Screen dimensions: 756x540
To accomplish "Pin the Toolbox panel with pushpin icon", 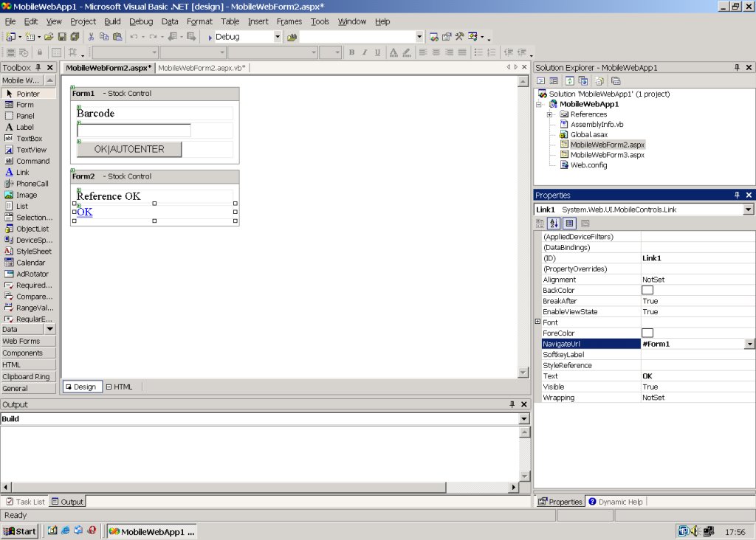I will point(38,67).
